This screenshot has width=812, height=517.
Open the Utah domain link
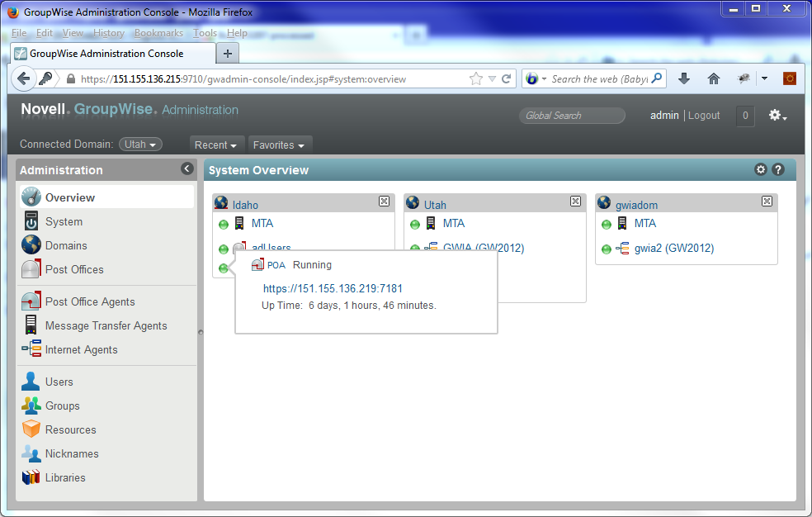pyautogui.click(x=435, y=205)
